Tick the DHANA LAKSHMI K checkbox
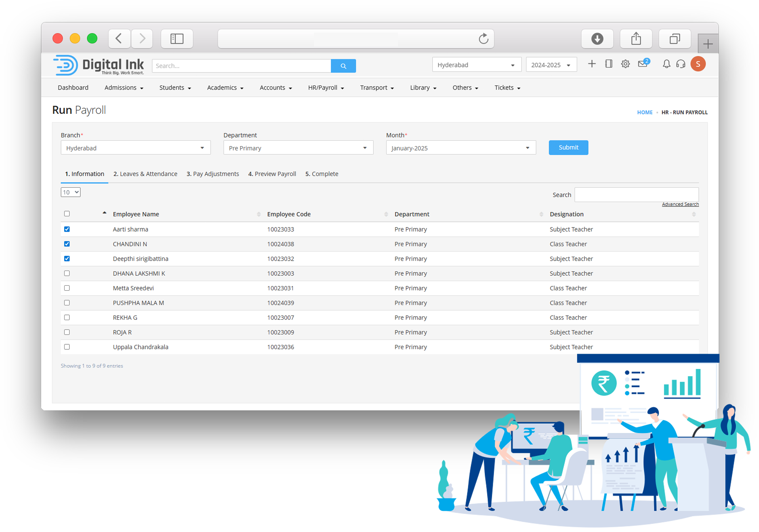The image size is (759, 532). [x=67, y=273]
